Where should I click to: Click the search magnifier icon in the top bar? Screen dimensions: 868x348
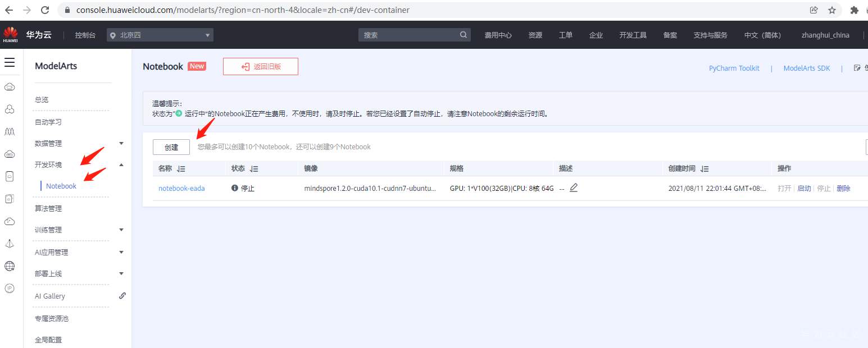[x=463, y=35]
